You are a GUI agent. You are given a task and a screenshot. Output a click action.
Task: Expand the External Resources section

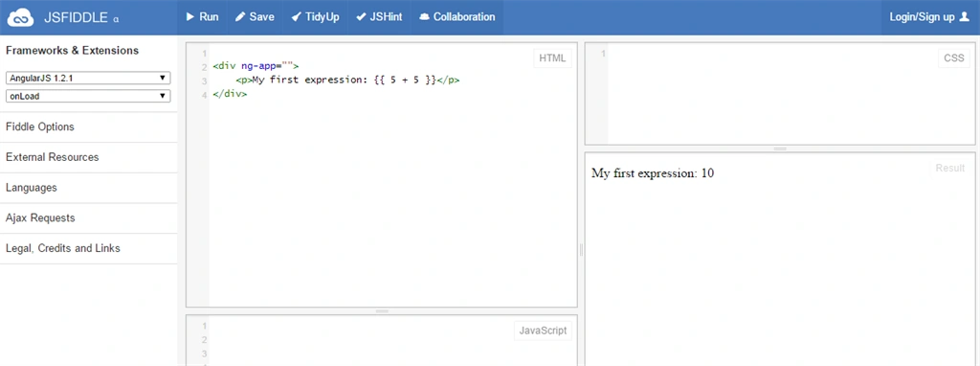coord(89,158)
